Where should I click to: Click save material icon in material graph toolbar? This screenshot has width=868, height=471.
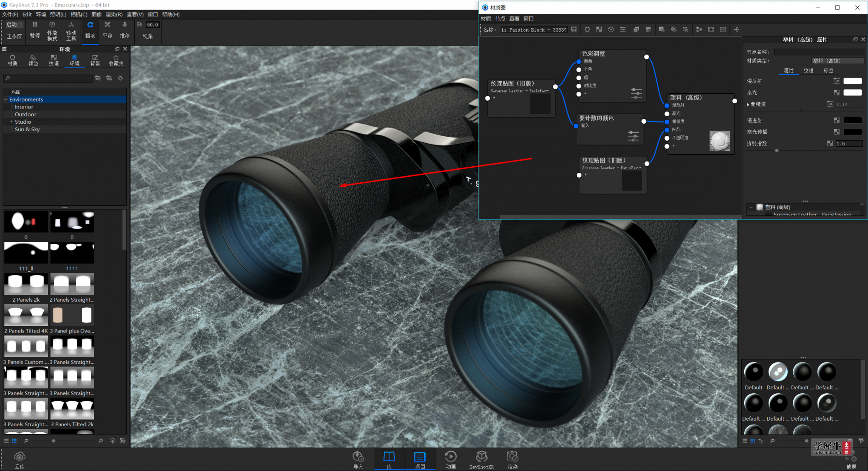[x=574, y=30]
